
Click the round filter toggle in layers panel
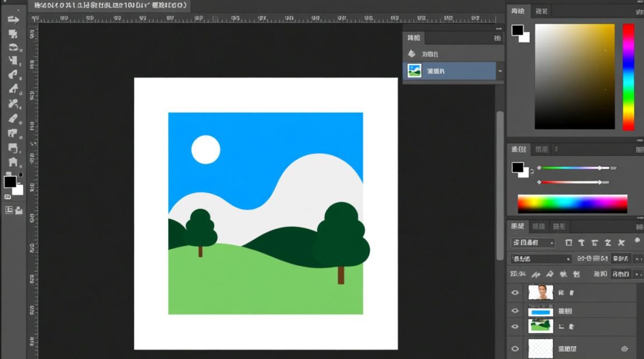pos(637,241)
